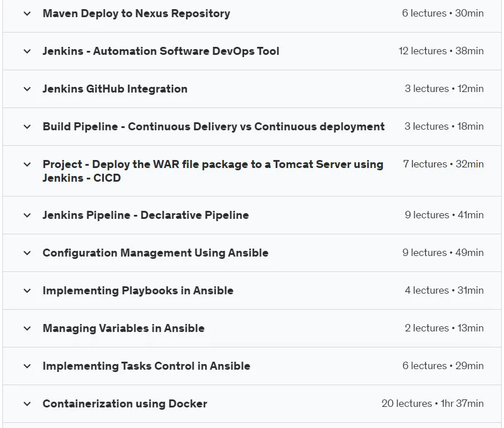Select the Implementing Playbooks in Ansible title
The width and height of the screenshot is (504, 428).
138,291
